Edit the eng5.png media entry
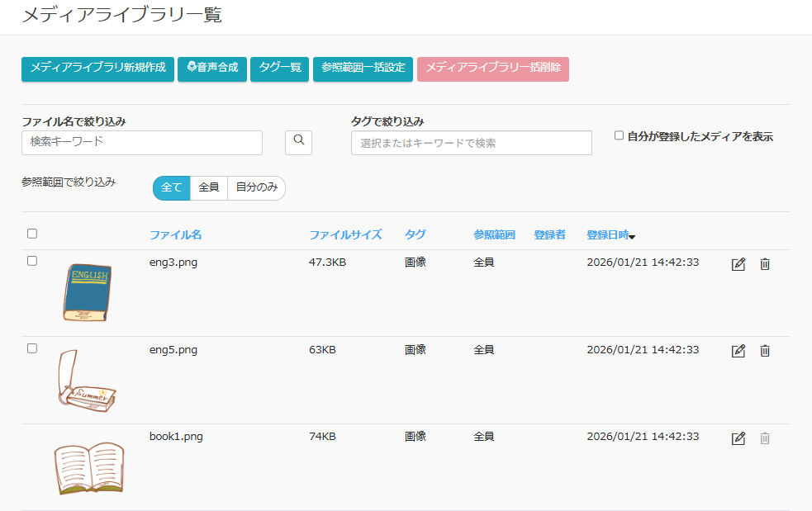The width and height of the screenshot is (812, 511). (x=738, y=351)
